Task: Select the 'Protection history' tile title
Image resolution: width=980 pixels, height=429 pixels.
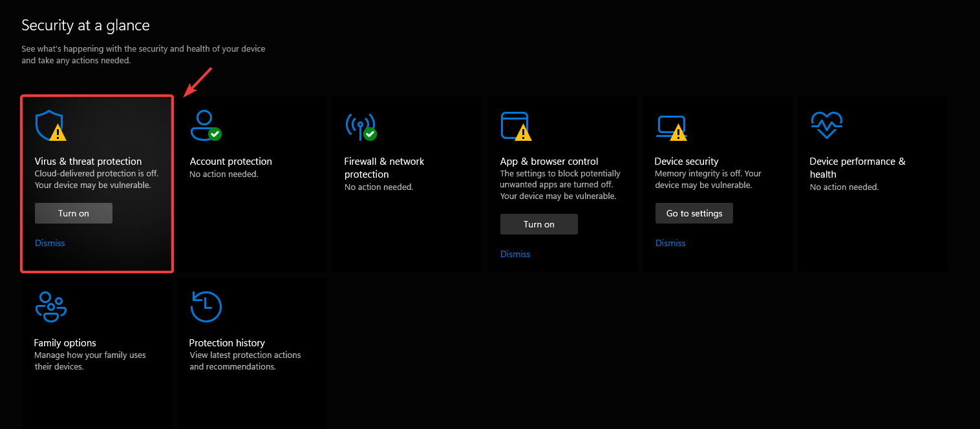Action: tap(227, 342)
